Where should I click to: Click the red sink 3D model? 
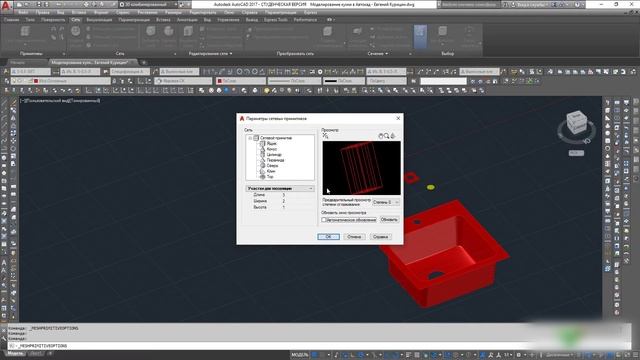click(x=445, y=253)
